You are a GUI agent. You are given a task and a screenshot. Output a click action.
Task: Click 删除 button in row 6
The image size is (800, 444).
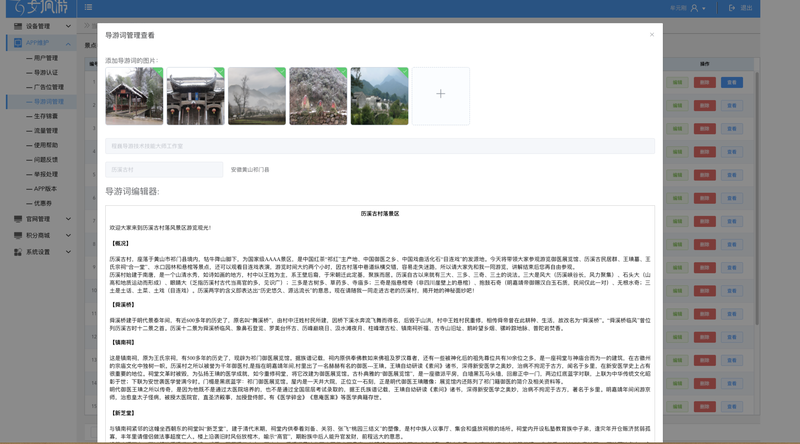pyautogui.click(x=705, y=198)
